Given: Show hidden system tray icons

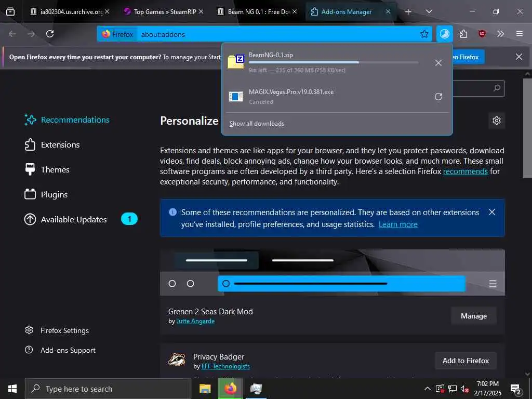Looking at the screenshot, I should 428,389.
